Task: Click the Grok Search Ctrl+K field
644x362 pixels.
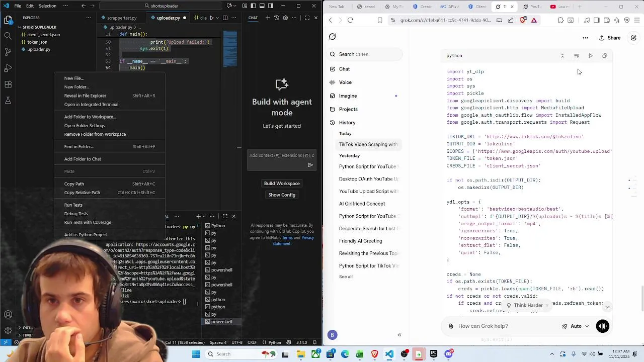Action: (x=365, y=54)
